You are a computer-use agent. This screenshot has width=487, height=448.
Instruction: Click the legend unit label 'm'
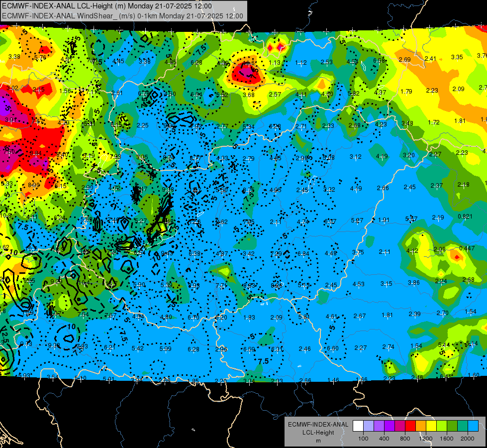(x=318, y=441)
